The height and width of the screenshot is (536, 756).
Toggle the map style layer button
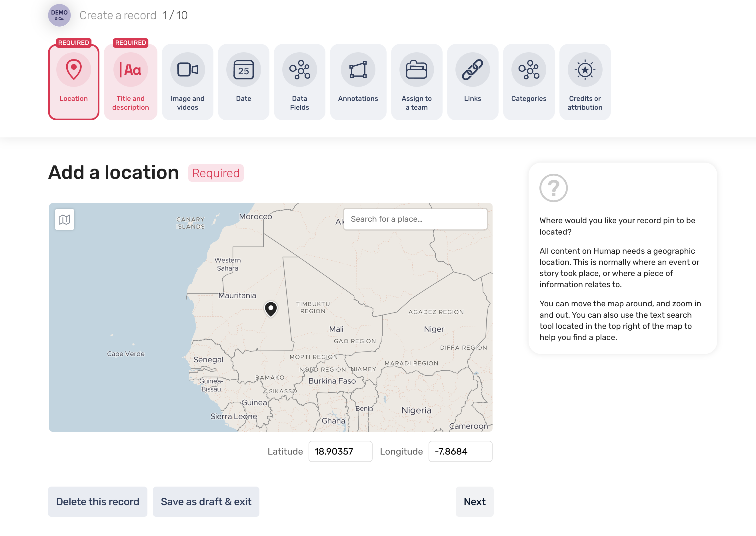click(x=65, y=219)
